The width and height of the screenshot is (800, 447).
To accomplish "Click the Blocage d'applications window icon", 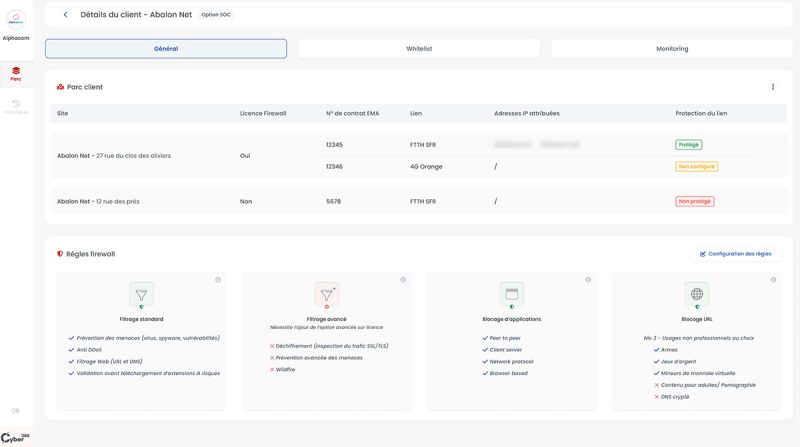I will click(x=512, y=294).
